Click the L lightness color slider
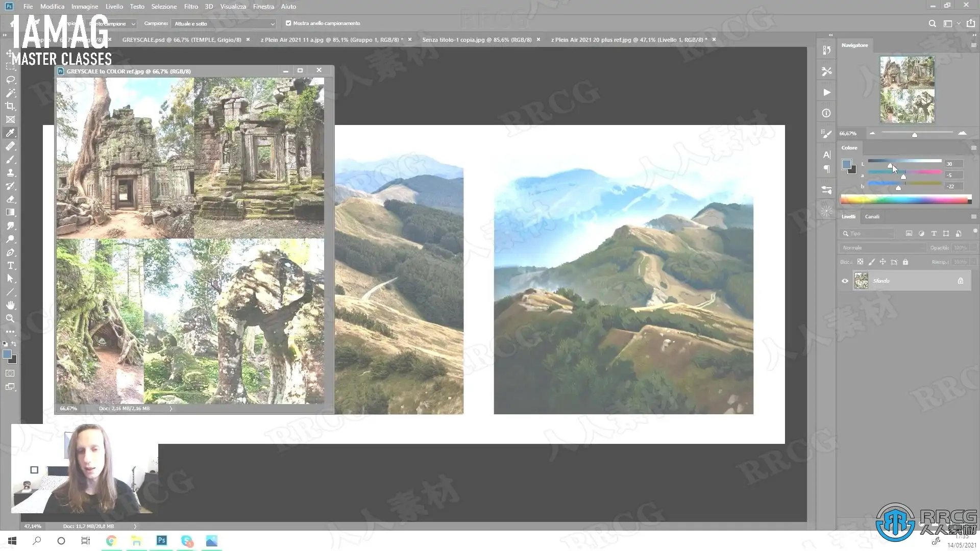Screen dimensions: 980x551 [x=904, y=161]
